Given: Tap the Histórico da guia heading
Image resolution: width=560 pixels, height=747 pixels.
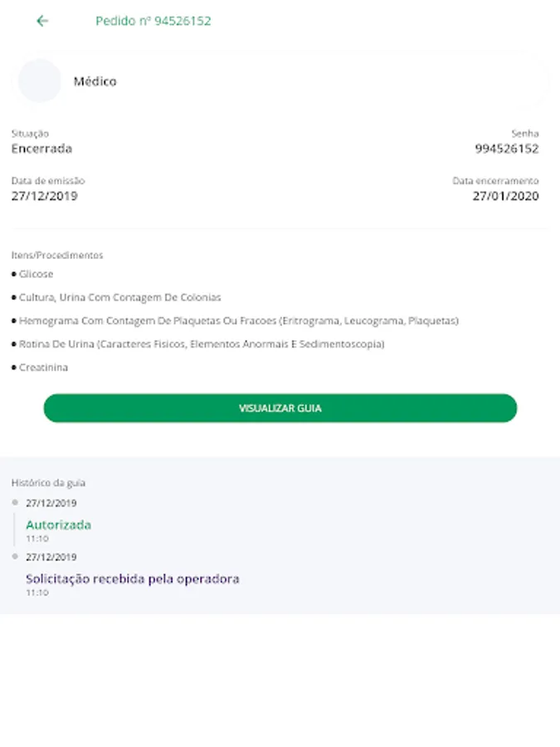Looking at the screenshot, I should [x=49, y=482].
